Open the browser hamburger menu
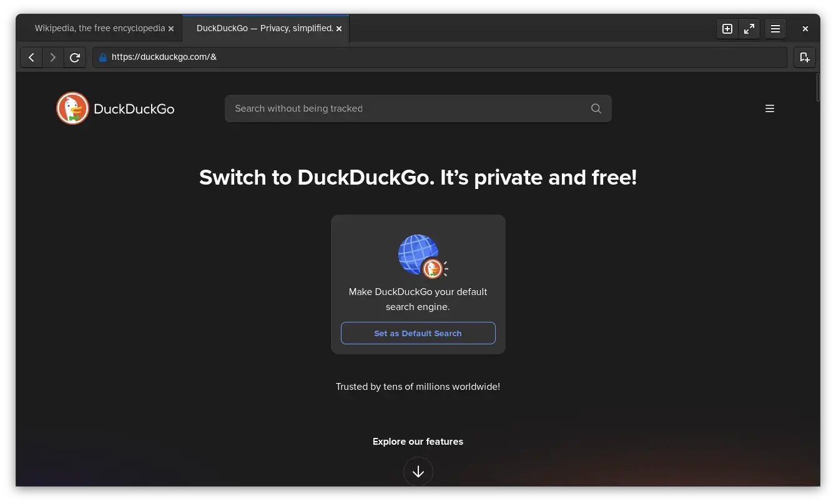The height and width of the screenshot is (504, 836). point(775,29)
